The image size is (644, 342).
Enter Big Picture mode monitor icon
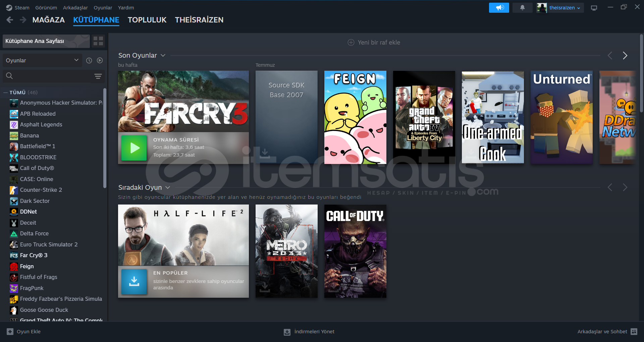click(594, 8)
